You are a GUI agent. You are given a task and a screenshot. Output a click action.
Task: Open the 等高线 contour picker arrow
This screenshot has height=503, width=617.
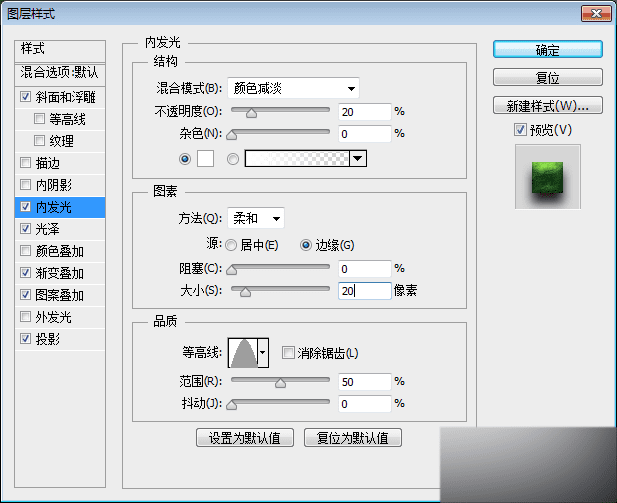(263, 353)
